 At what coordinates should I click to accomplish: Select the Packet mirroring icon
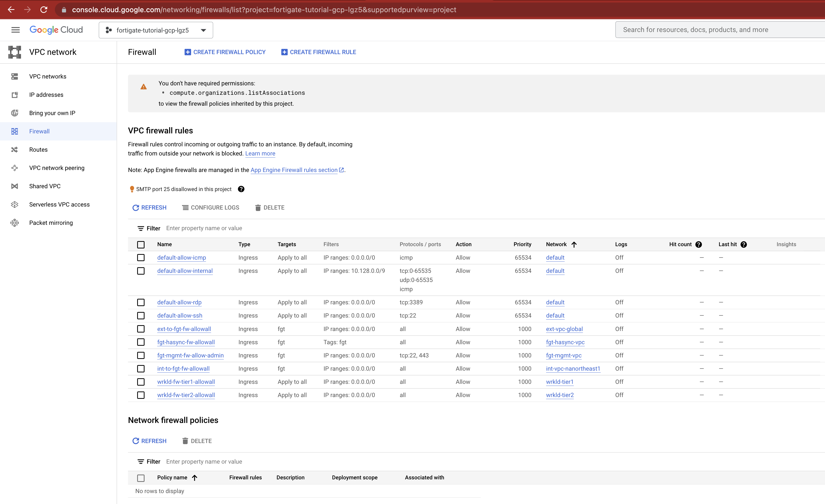[15, 222]
